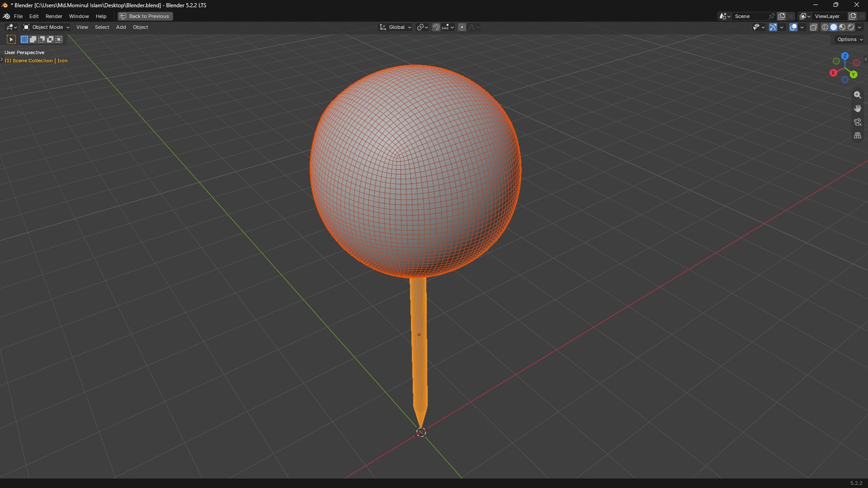Click the Scene name field

point(750,16)
